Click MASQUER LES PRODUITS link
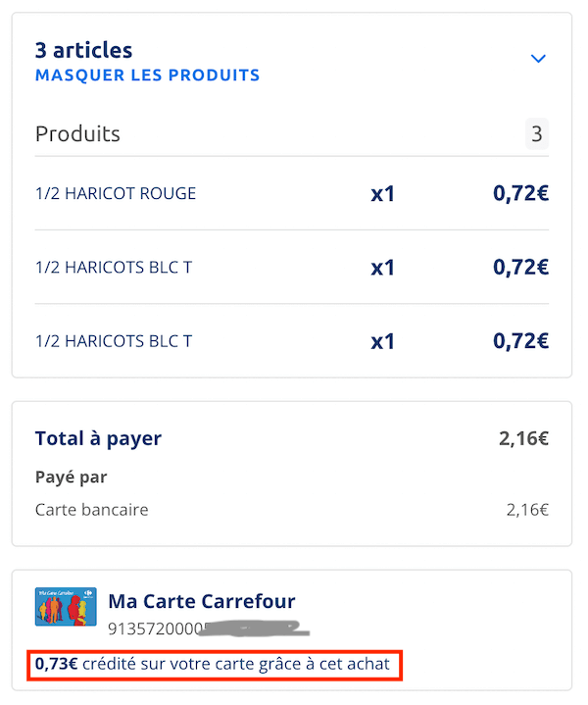This screenshot has height=705, width=588. tap(147, 76)
